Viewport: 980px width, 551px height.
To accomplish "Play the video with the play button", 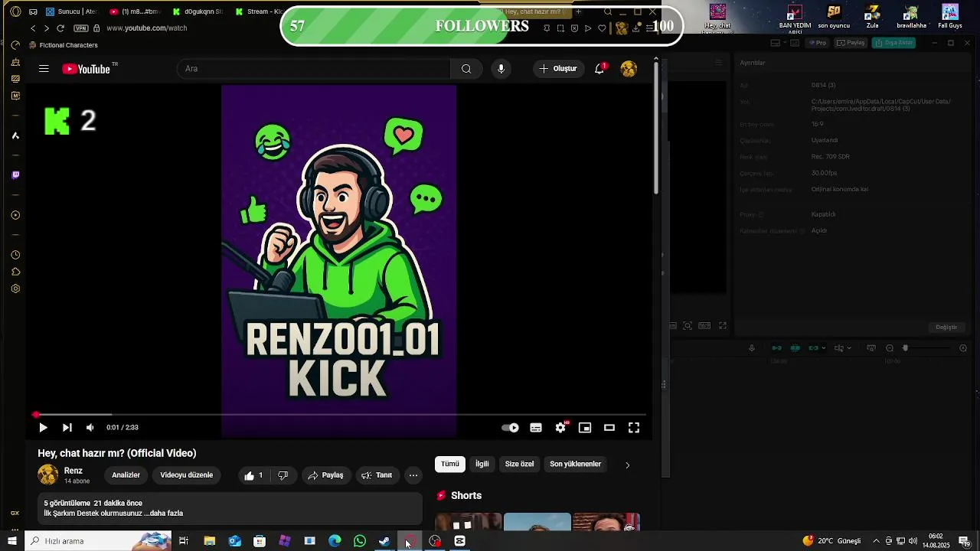I will point(43,428).
